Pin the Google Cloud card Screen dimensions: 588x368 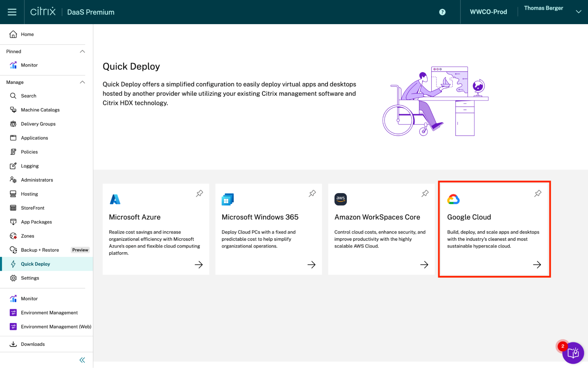(x=538, y=193)
